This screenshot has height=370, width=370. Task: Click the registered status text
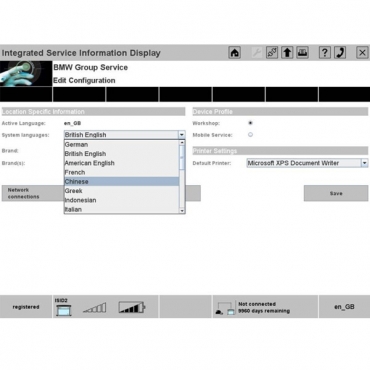tap(26, 307)
